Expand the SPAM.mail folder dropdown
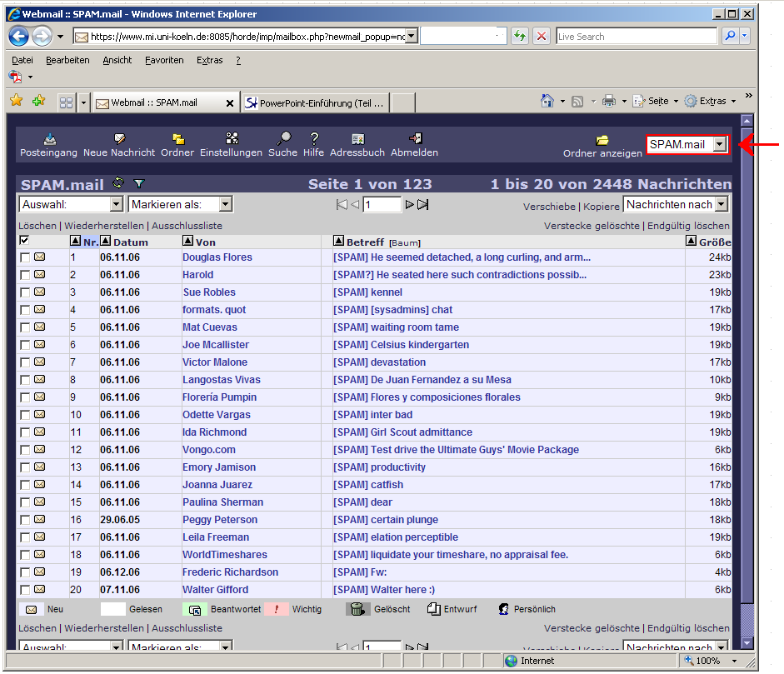This screenshot has width=784, height=674. 719,144
